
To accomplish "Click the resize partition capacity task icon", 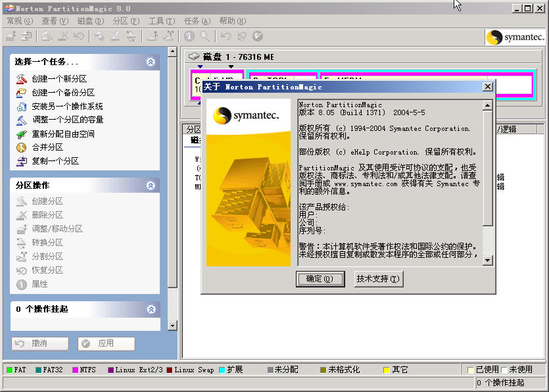I will coord(21,120).
